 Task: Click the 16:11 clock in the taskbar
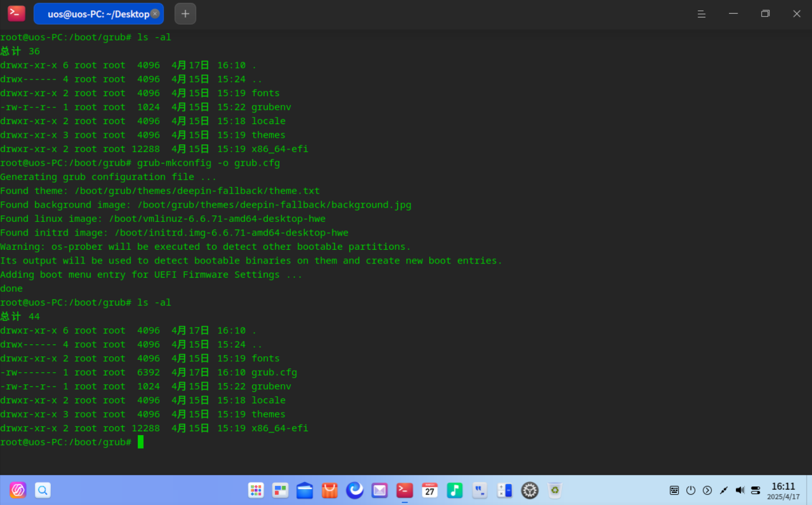pyautogui.click(x=783, y=490)
